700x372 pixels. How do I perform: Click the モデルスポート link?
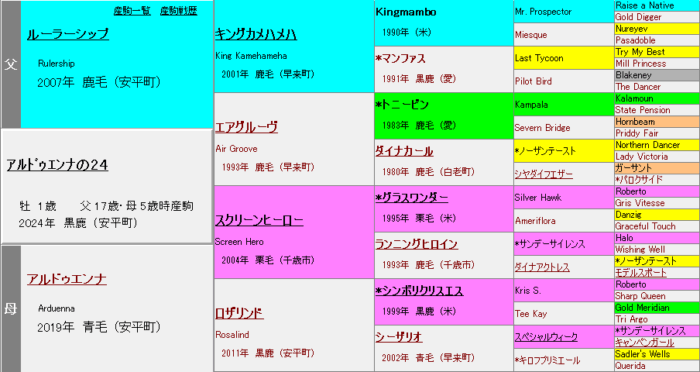click(x=641, y=273)
